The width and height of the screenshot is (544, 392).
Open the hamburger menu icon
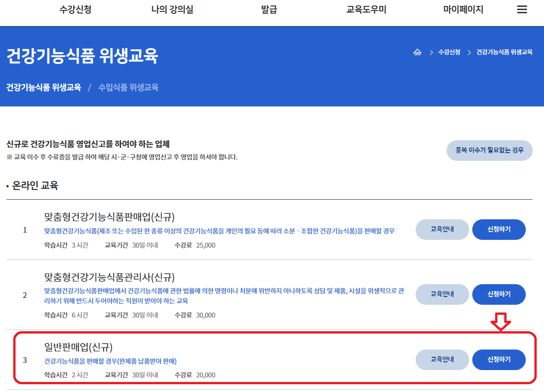522,9
